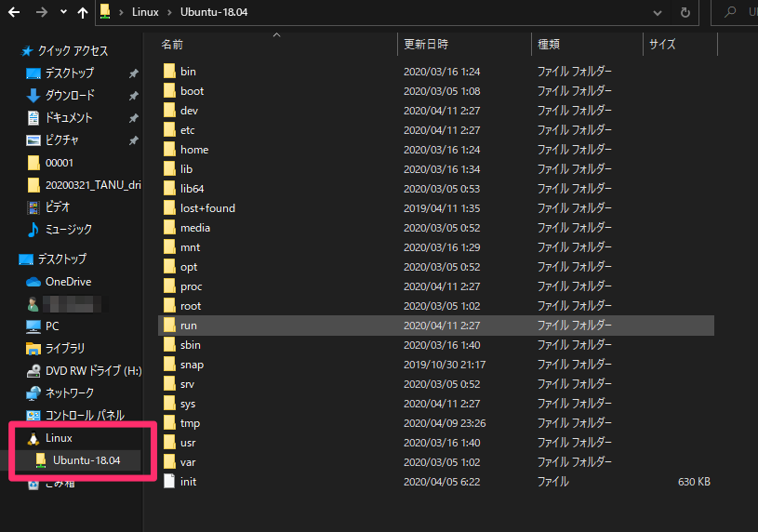Screen dimensions: 758x532
Task: Click the search box magnifier
Action: [730, 12]
